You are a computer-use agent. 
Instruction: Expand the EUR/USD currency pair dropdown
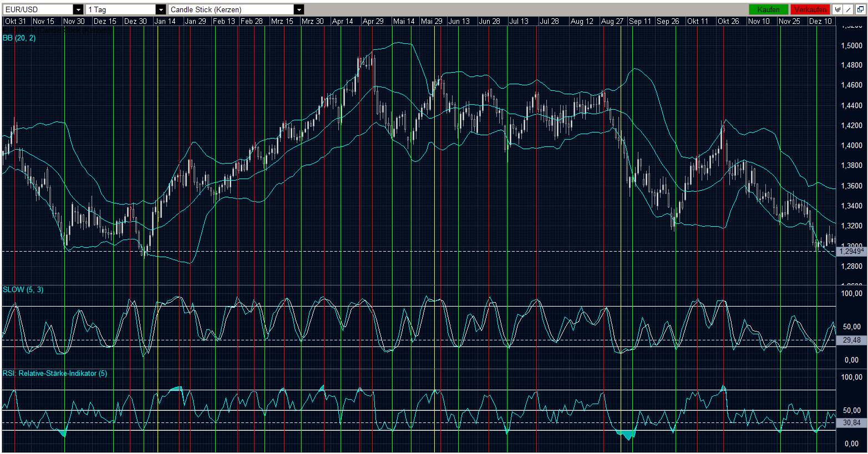(78, 9)
